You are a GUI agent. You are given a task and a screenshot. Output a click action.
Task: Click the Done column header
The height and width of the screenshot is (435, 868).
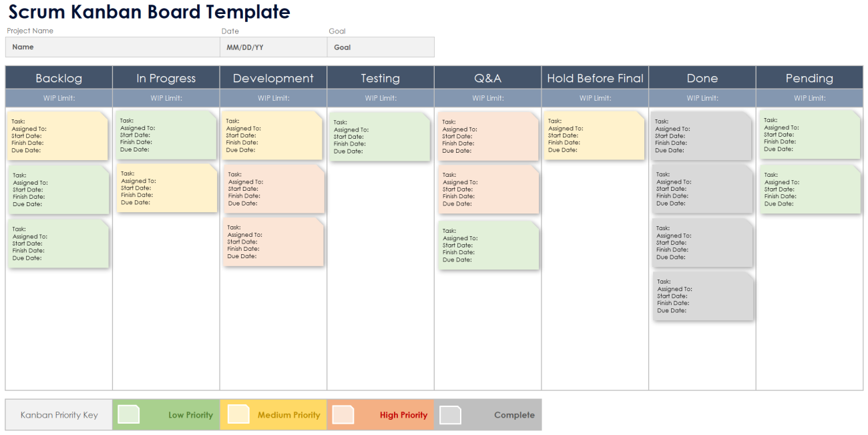pos(702,77)
